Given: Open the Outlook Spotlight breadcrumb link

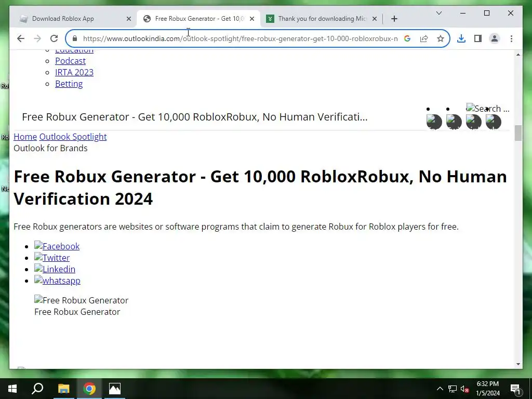Looking at the screenshot, I should pyautogui.click(x=73, y=137).
